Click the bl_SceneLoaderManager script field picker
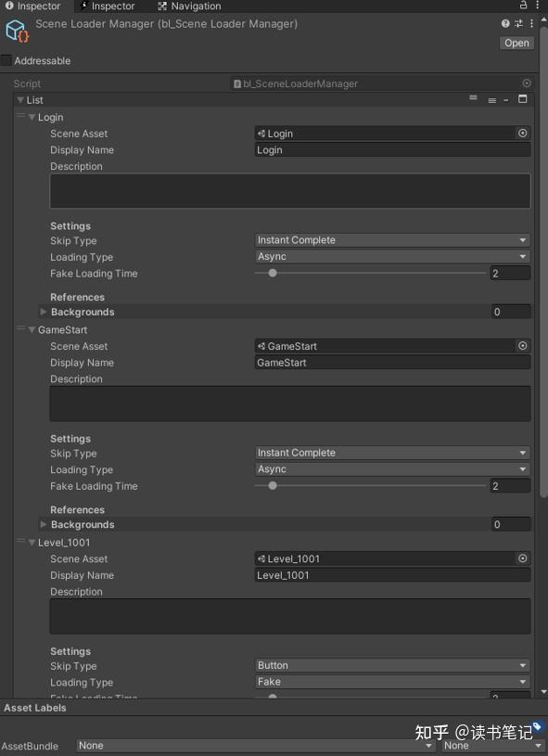The height and width of the screenshot is (756, 548). (x=526, y=83)
